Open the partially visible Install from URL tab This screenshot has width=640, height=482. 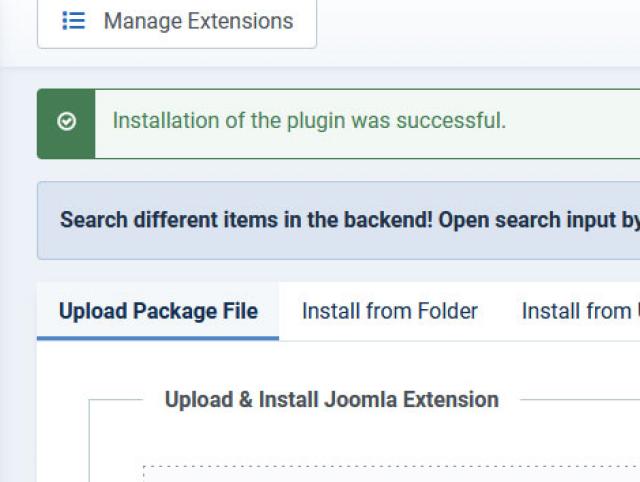click(x=580, y=311)
